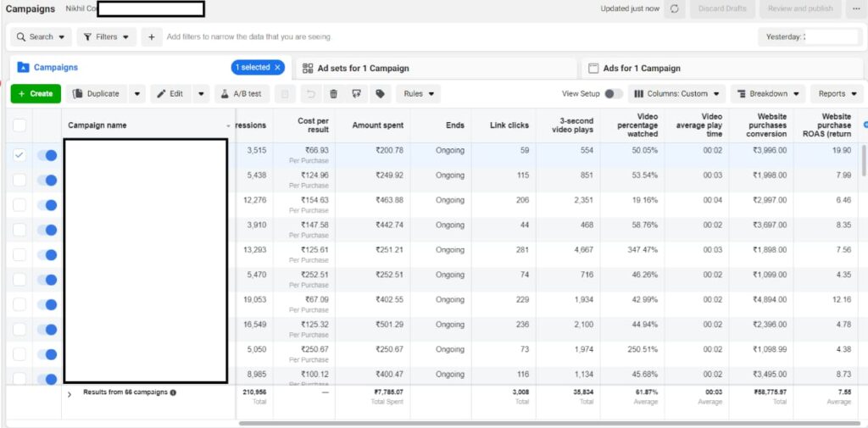Click the vertical scrollbar at the table's right
The height and width of the screenshot is (428, 868).
pyautogui.click(x=864, y=160)
